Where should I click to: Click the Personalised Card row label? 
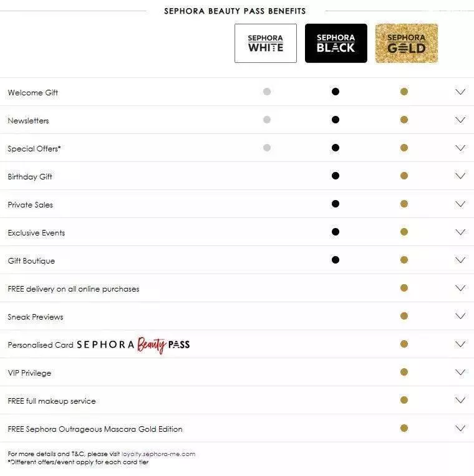(x=41, y=345)
